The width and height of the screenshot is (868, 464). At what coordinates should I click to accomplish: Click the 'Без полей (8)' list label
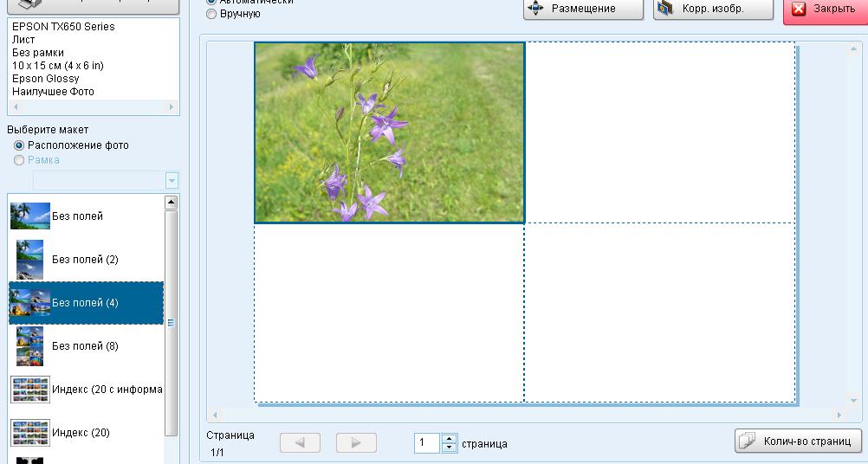(x=85, y=346)
